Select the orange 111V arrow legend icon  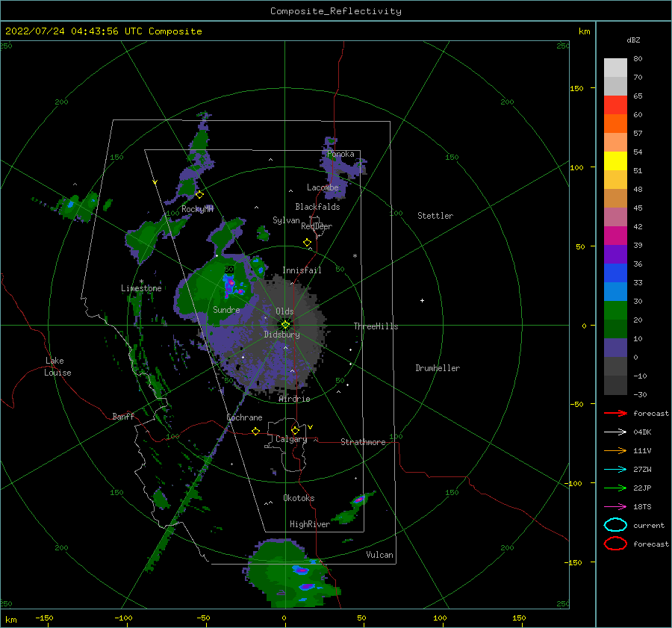[x=615, y=450]
